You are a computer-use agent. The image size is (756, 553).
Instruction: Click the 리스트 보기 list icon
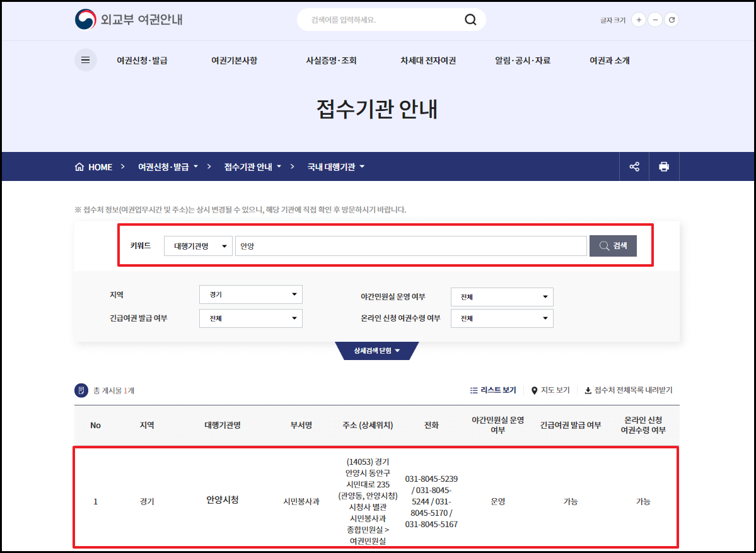coord(474,390)
